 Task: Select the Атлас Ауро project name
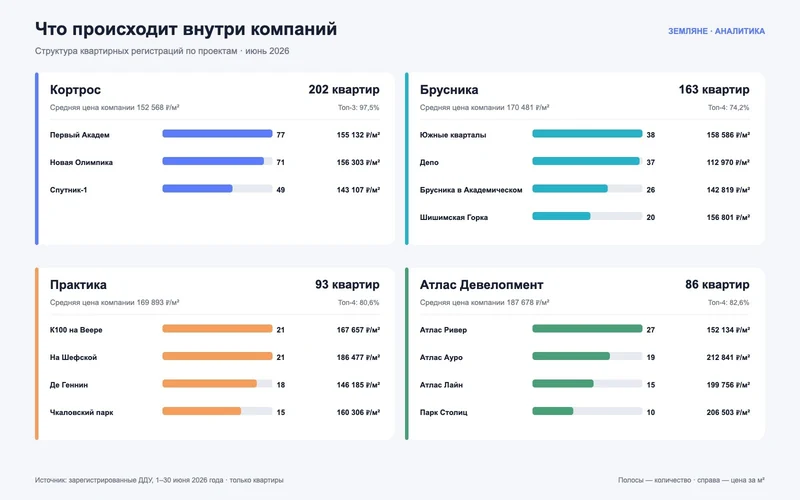pyautogui.click(x=441, y=358)
